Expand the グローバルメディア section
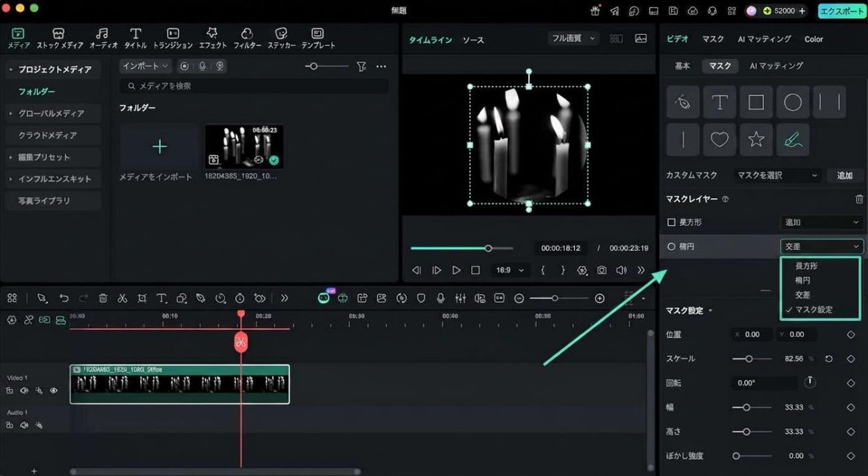868x476 pixels. coord(11,113)
